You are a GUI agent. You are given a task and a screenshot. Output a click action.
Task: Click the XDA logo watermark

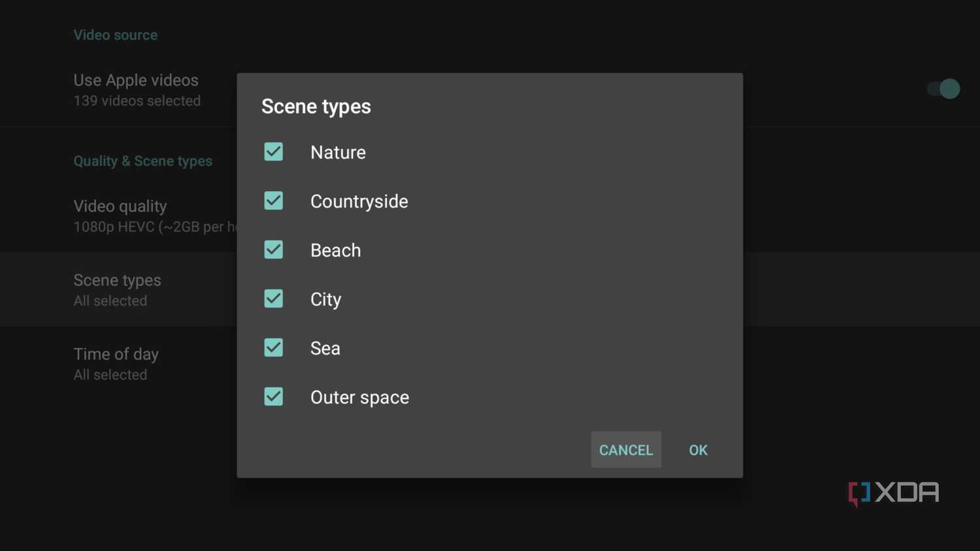click(894, 493)
